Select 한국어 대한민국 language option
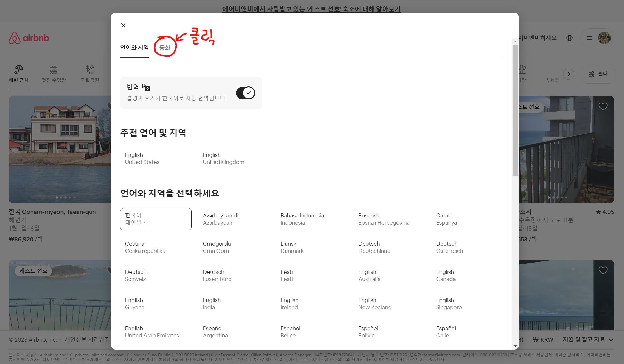 click(156, 219)
